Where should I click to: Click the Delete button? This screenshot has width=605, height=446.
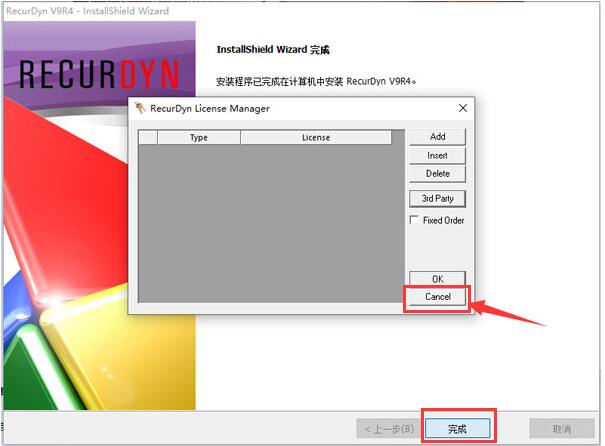click(x=437, y=174)
